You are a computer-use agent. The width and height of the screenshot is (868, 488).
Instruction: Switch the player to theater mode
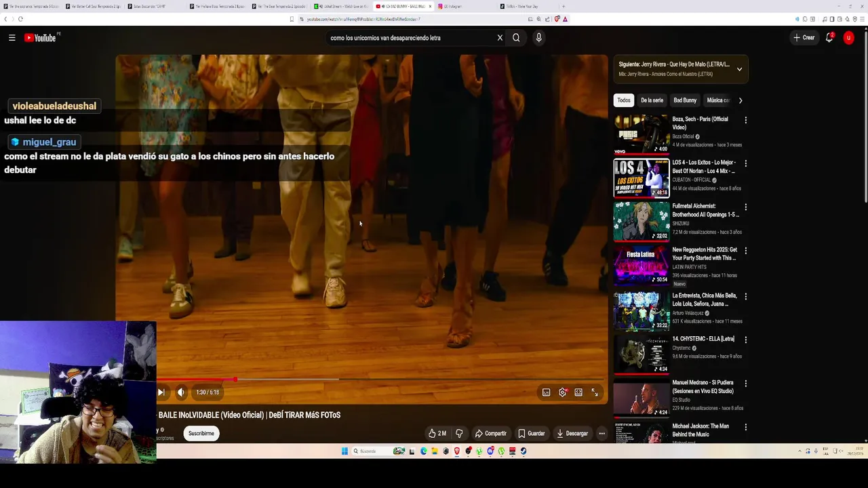tap(578, 392)
